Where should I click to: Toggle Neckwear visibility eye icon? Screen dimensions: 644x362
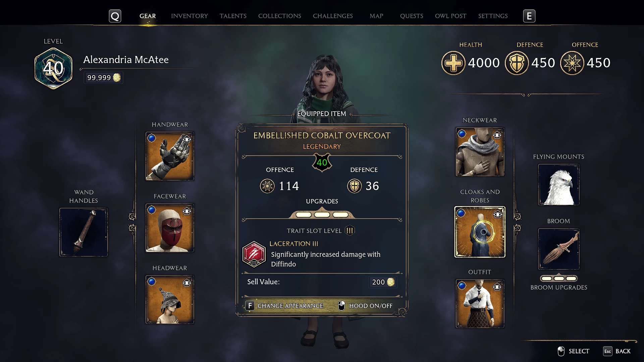coord(497,135)
